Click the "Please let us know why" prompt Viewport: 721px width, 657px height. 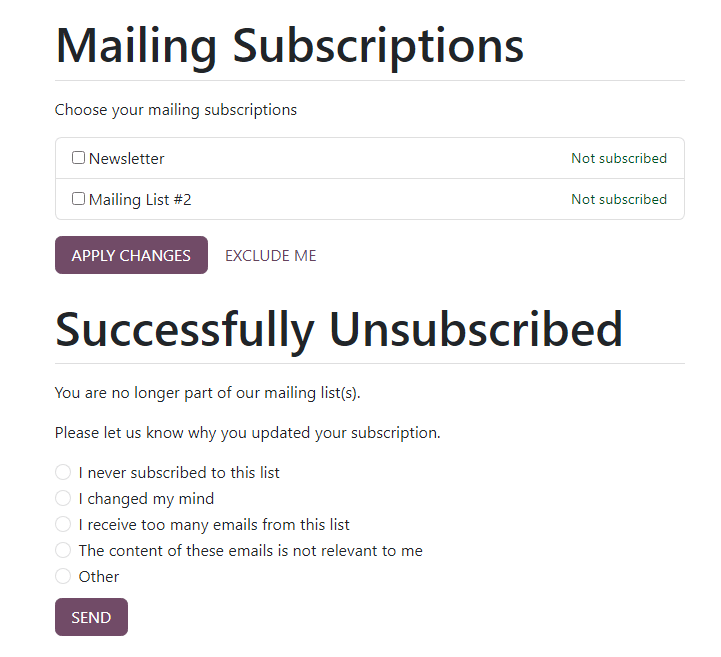click(x=247, y=433)
